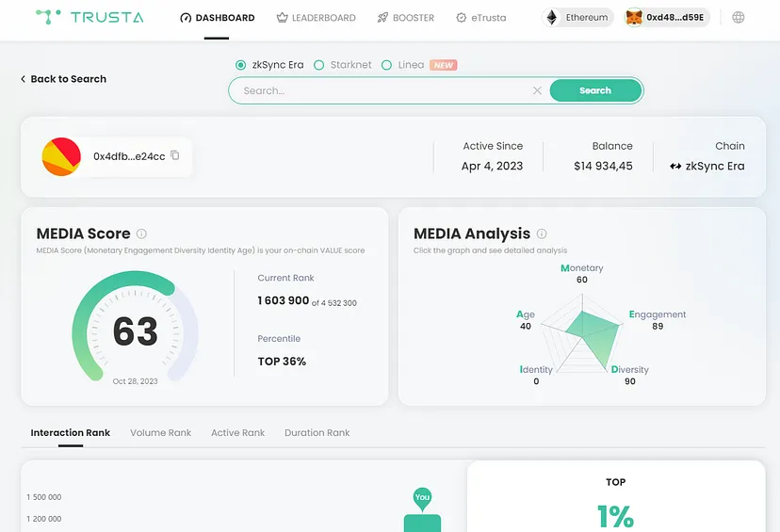Open the language globe icon

point(739,17)
